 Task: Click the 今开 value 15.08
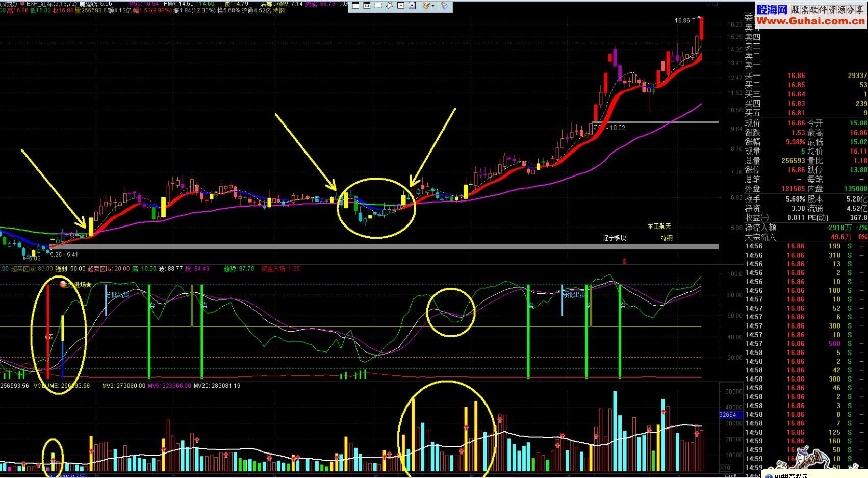(x=858, y=123)
